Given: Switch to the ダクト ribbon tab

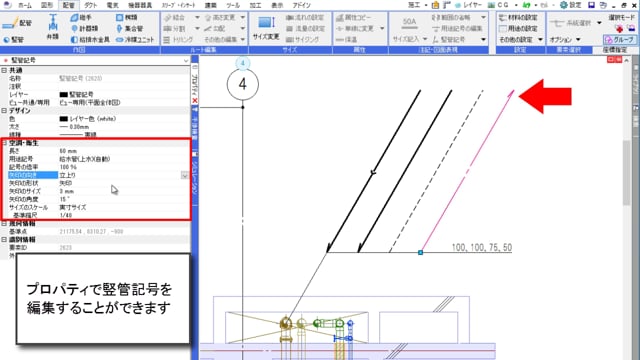Looking at the screenshot, I should 91,5.
